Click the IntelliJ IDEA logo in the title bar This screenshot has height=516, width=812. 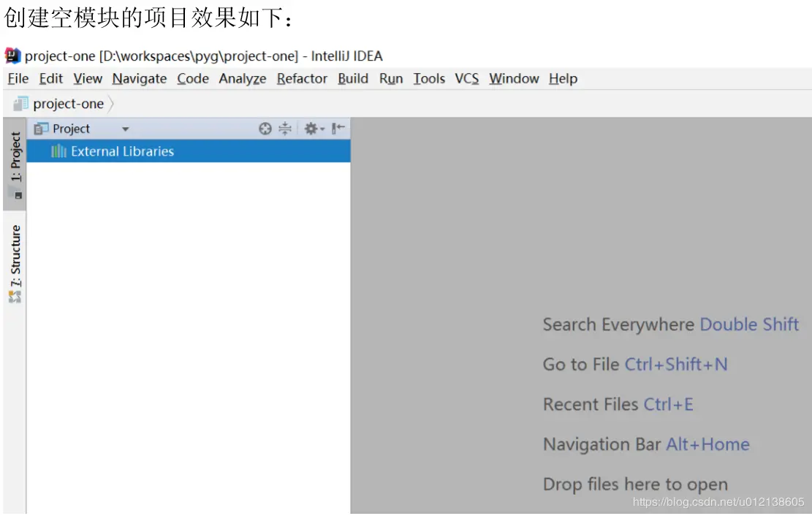pyautogui.click(x=11, y=55)
